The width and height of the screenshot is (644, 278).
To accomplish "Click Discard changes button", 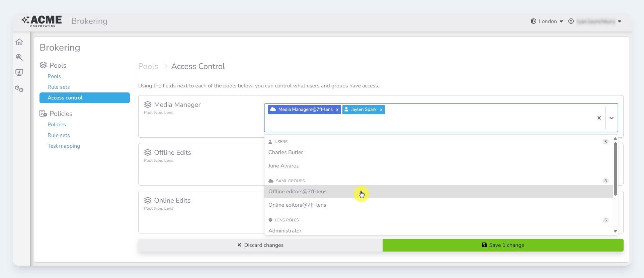I will [x=260, y=245].
